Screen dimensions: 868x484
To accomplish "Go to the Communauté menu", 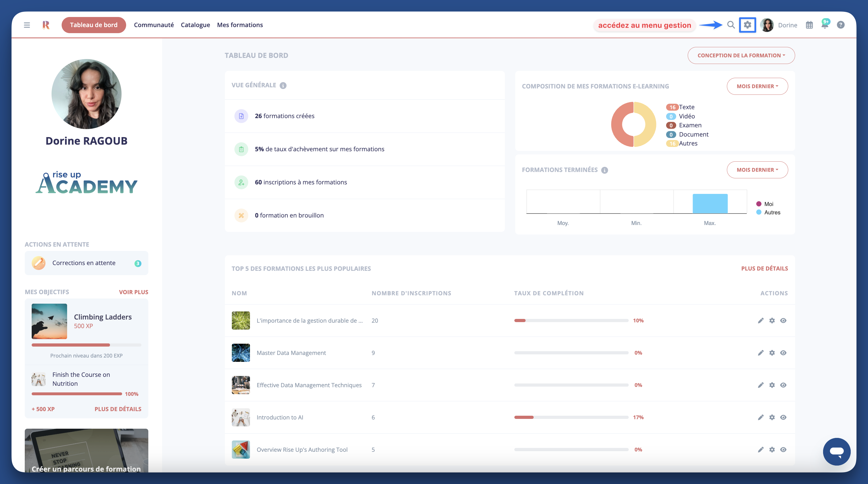I will (x=154, y=25).
